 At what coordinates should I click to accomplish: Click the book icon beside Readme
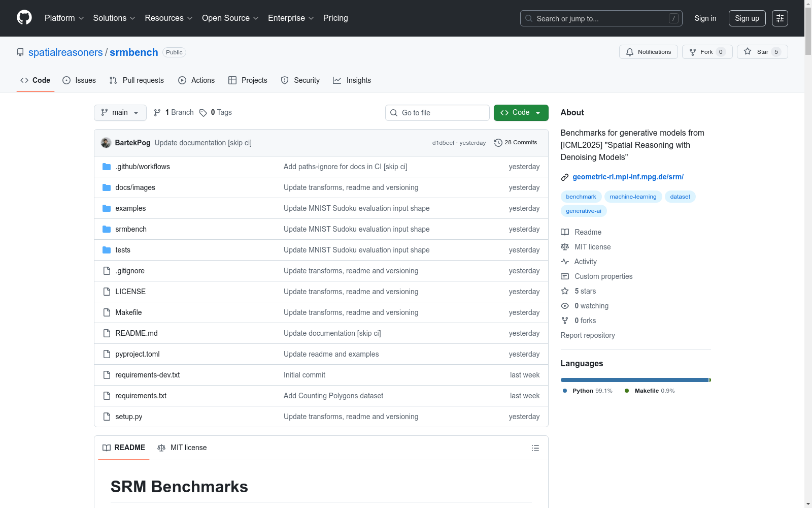[565, 232]
